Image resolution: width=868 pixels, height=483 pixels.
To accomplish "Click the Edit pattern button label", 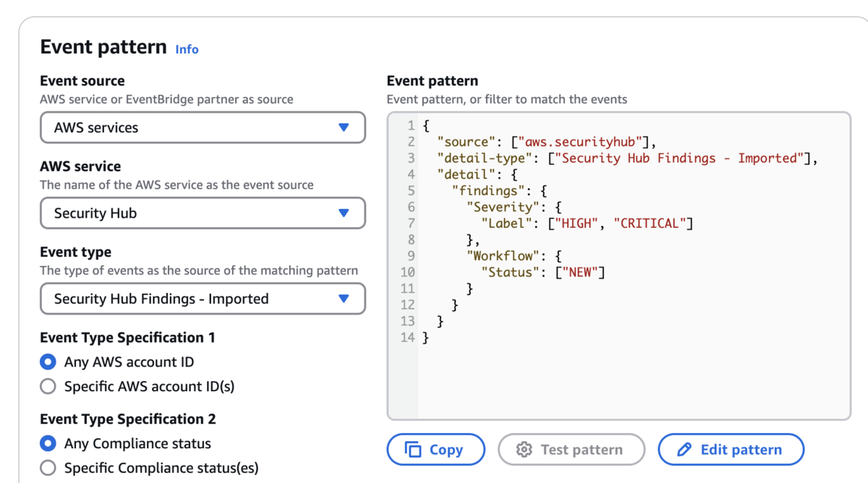I will point(741,450).
